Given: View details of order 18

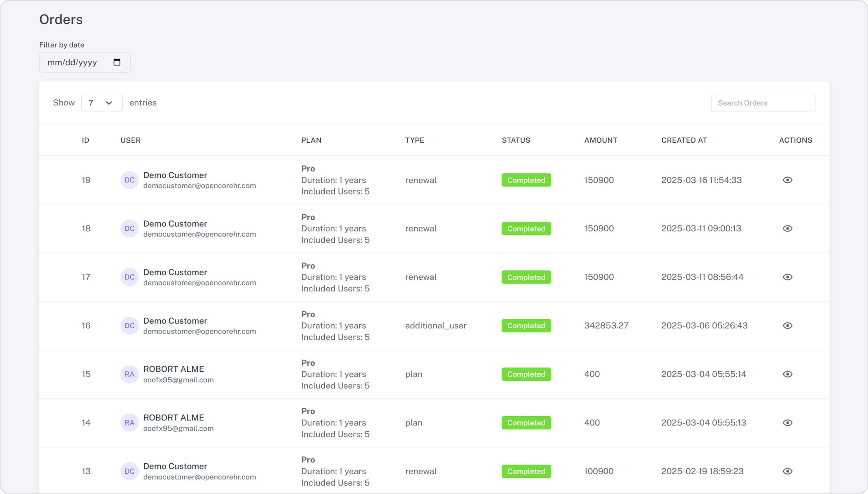Looking at the screenshot, I should [x=788, y=228].
